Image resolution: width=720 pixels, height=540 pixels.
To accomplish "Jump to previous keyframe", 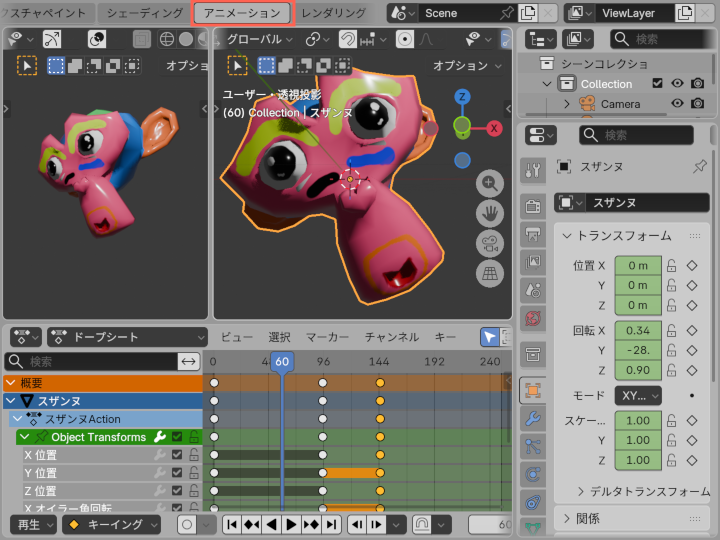I will [x=252, y=524].
